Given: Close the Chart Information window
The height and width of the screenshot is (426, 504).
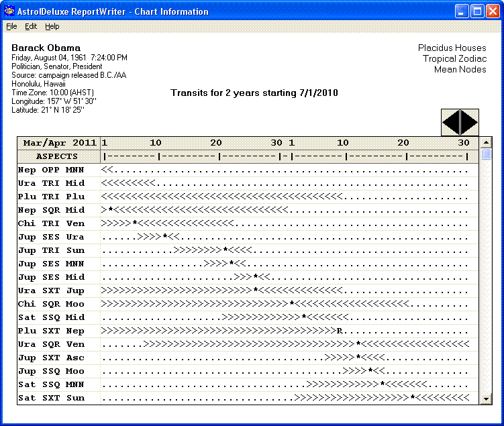Looking at the screenshot, I should tap(493, 11).
